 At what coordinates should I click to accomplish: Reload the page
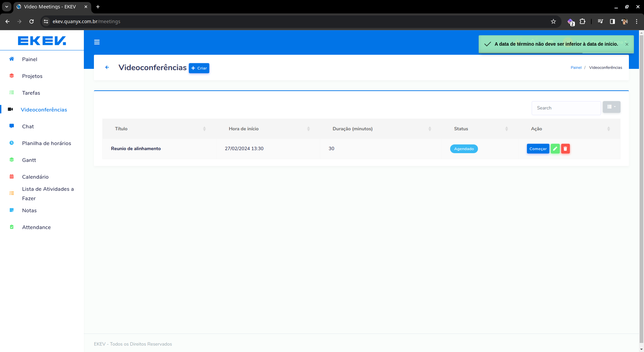[x=32, y=21]
